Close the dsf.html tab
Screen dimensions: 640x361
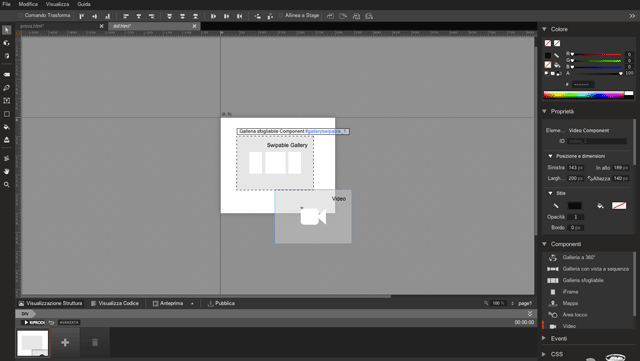[195, 26]
